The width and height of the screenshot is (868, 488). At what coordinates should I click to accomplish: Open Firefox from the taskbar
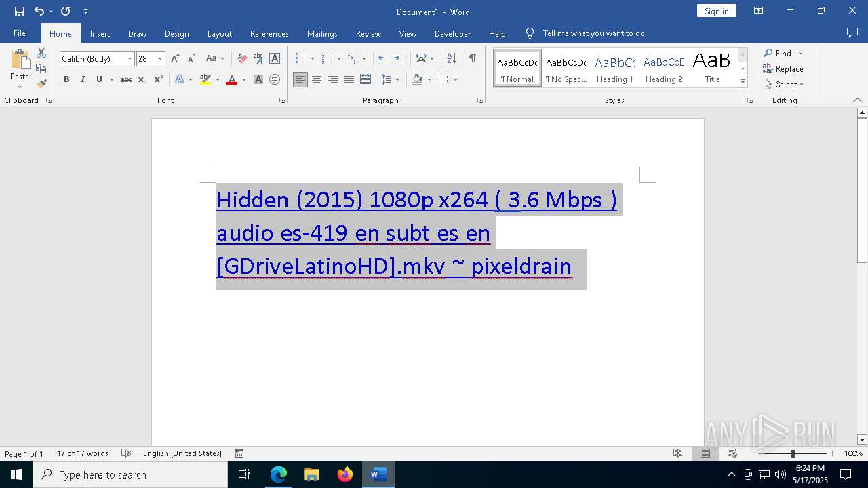click(345, 474)
